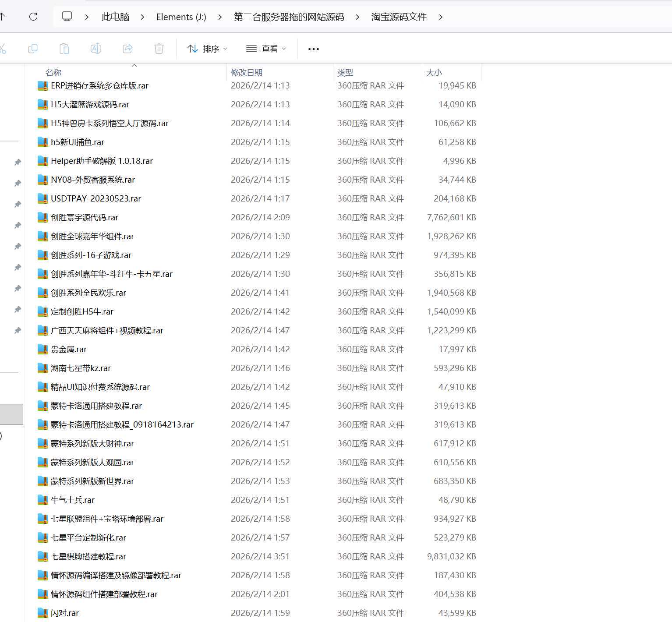Select file 蒙特卡洛通用搭建教程.rar
672x622 pixels.
tap(96, 406)
